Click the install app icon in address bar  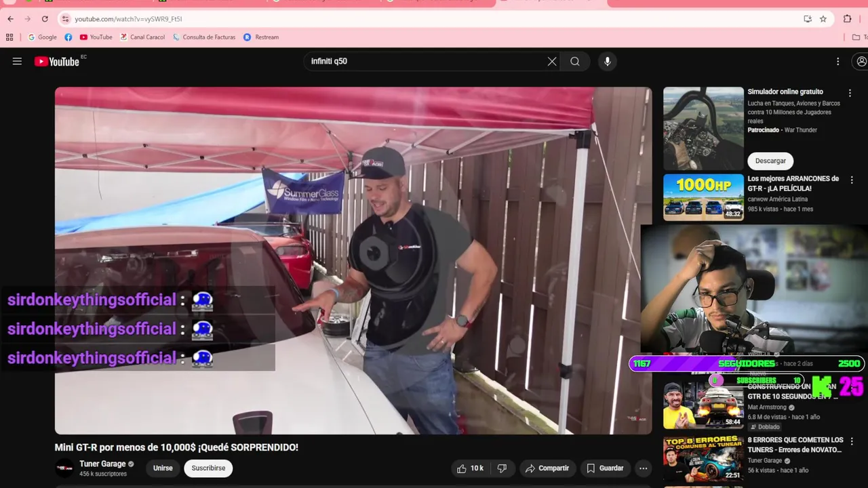pyautogui.click(x=808, y=19)
